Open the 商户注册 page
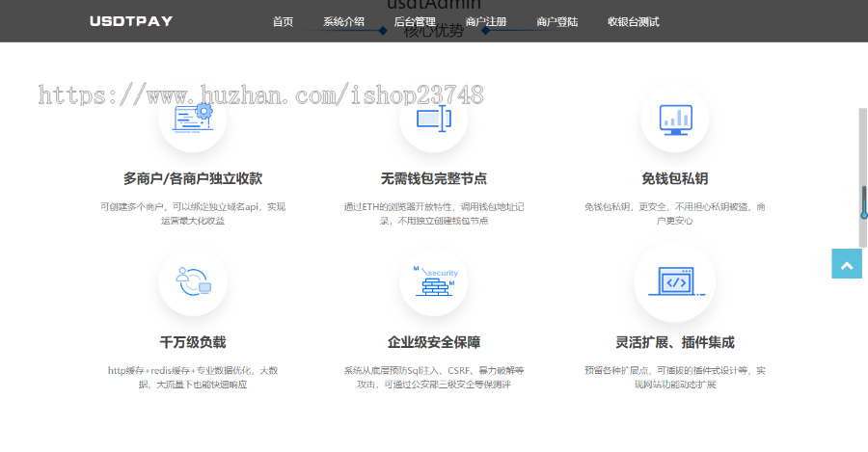Viewport: 868px width, 452px height. [486, 21]
